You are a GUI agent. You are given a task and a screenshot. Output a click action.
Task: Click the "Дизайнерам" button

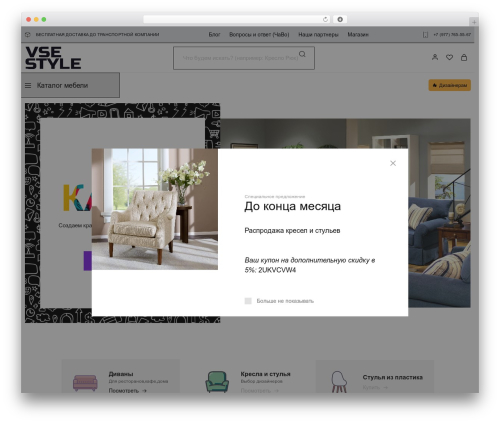450,85
